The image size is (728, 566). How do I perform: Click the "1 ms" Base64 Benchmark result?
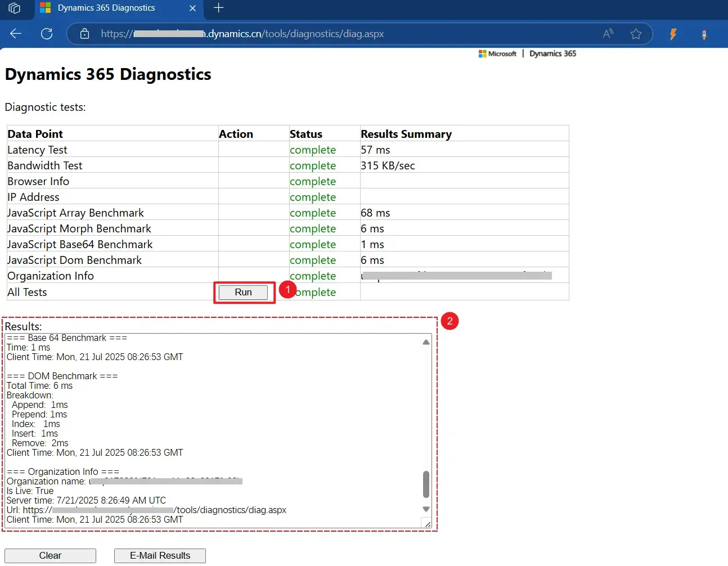coord(372,244)
